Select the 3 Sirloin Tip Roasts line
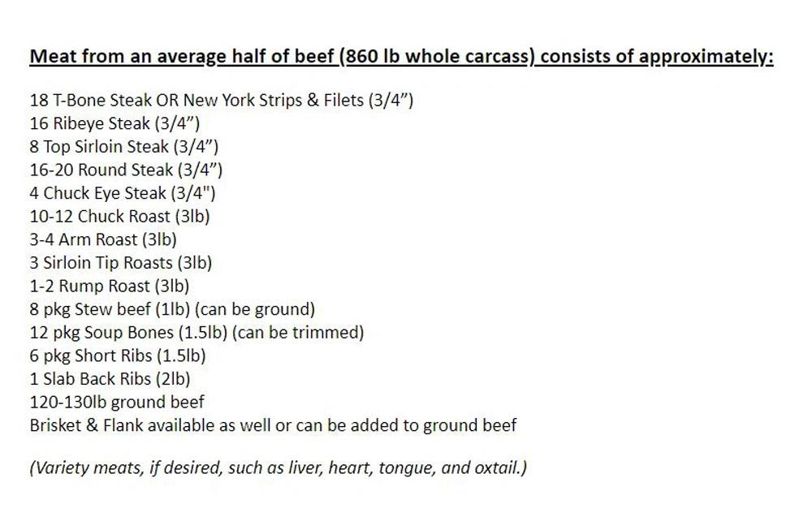The image size is (812, 517). pos(121,263)
